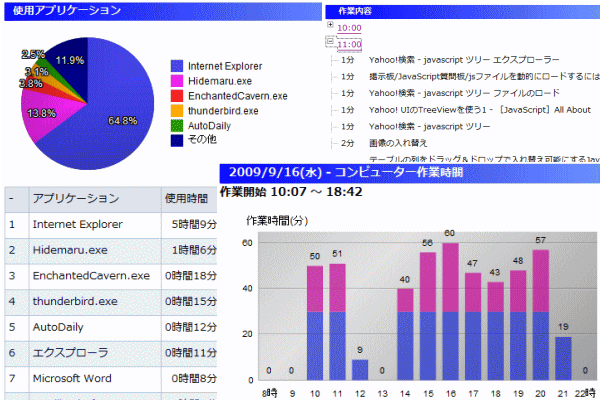Click the AutoDaily green legend swatch
Image resolution: width=600 pixels, height=400 pixels.
178,128
